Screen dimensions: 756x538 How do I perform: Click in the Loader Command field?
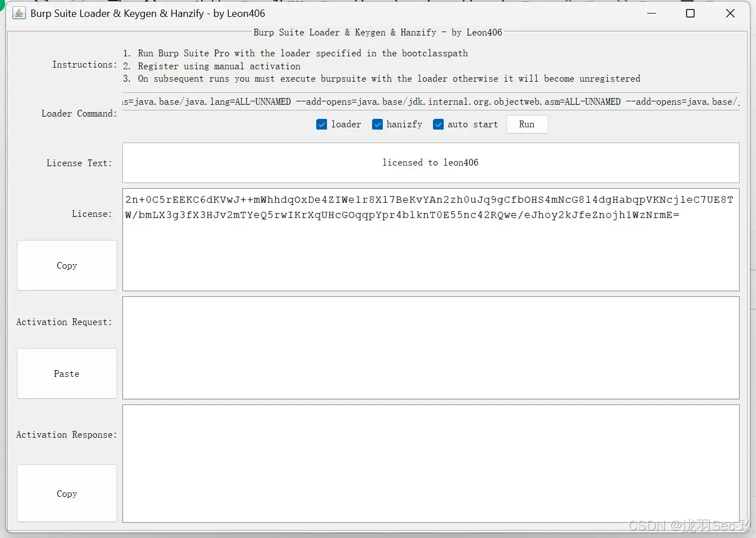tap(431, 101)
